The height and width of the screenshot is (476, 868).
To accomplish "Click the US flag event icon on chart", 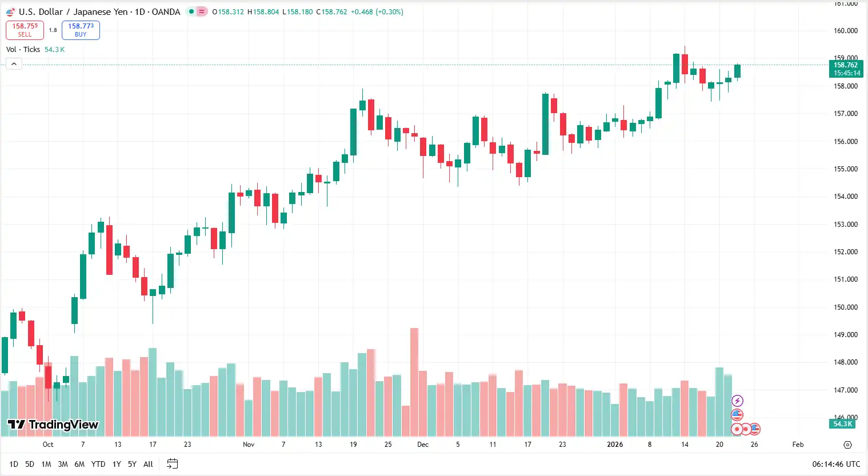I will 737,414.
